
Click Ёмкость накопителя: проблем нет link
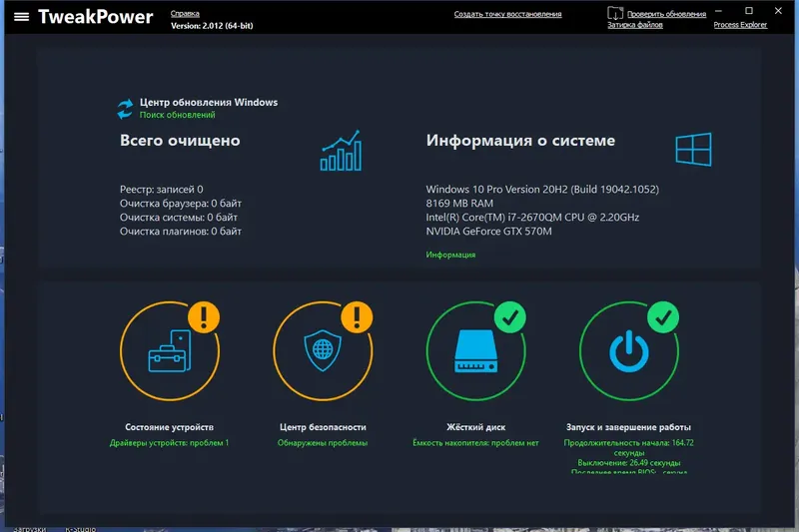click(x=475, y=443)
